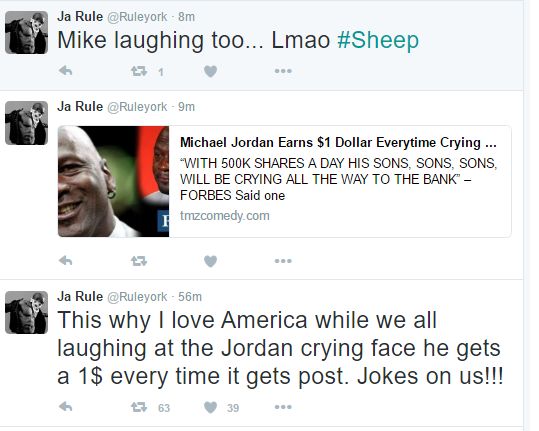Open @Ruleyork handle on the 9m tweet

coord(137,107)
